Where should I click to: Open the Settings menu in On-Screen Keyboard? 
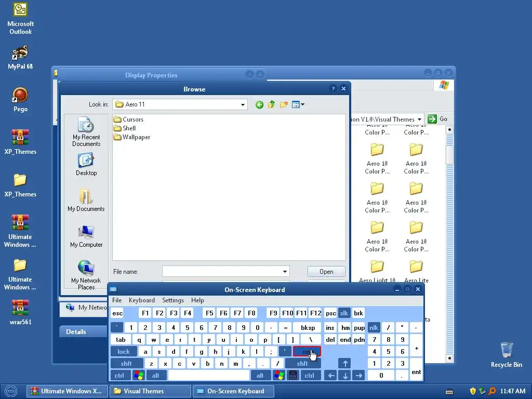(x=173, y=300)
